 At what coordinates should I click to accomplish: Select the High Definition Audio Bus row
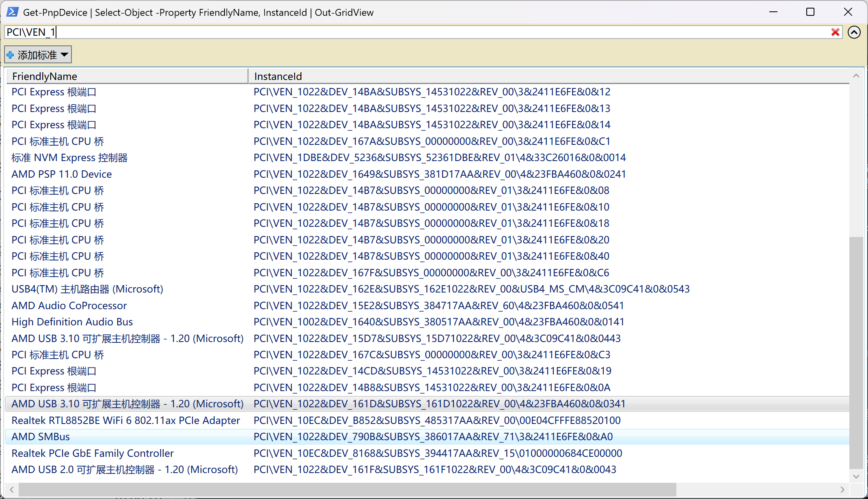[x=72, y=322]
